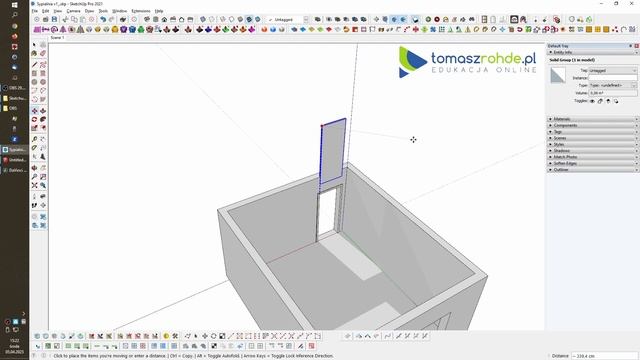Toggle receive shadows in Entity Info

608,101
